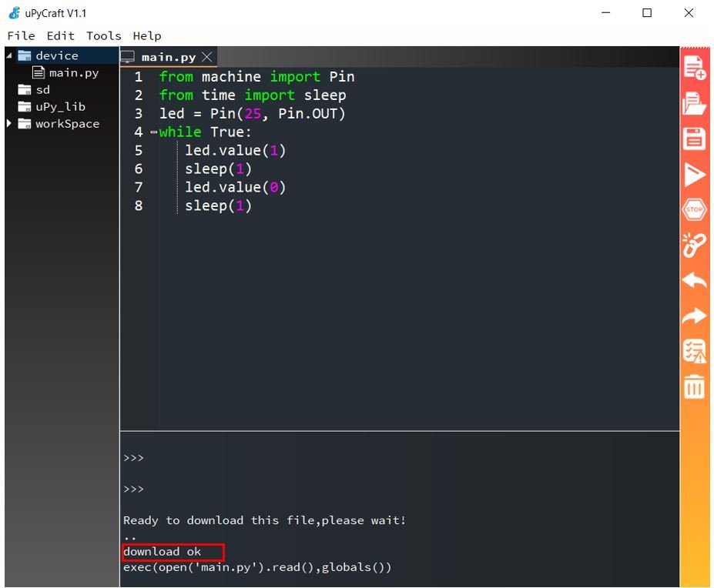
Task: Click the uPy_lib folder icon
Action: coord(24,106)
